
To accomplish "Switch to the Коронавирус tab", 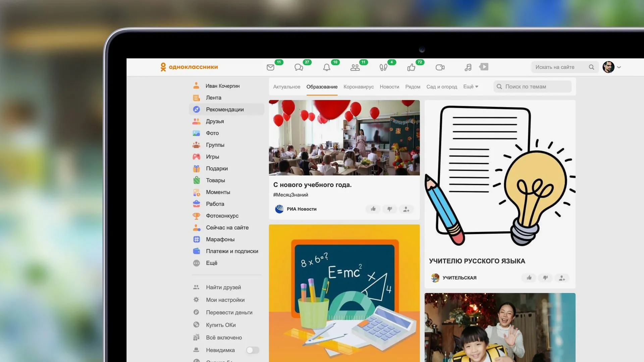I will pyautogui.click(x=358, y=86).
